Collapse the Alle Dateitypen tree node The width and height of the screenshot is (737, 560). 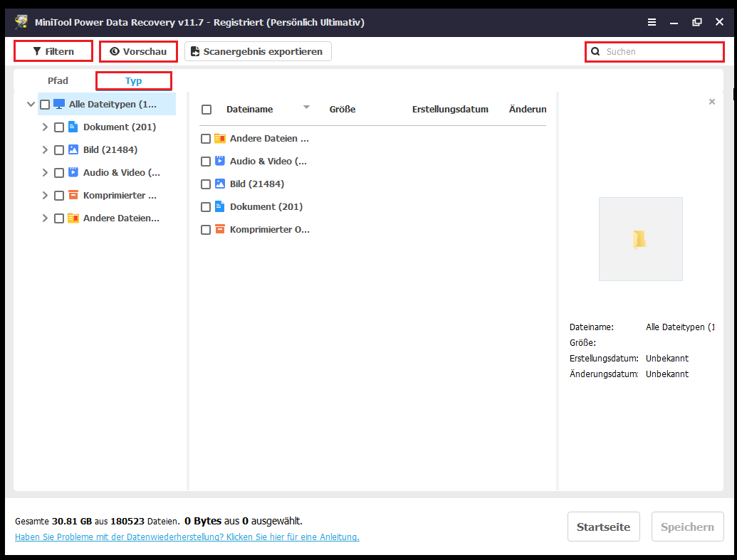click(x=31, y=104)
